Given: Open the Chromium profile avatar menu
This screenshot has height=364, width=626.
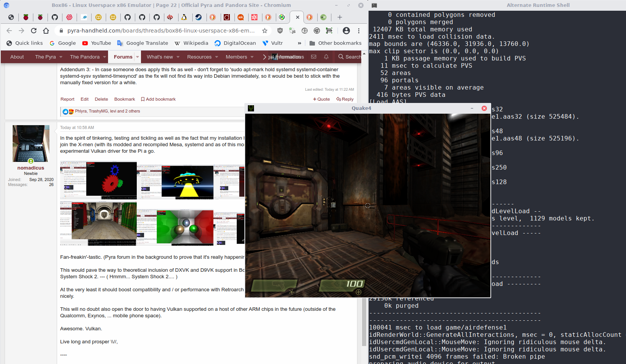Looking at the screenshot, I should pos(346,31).
